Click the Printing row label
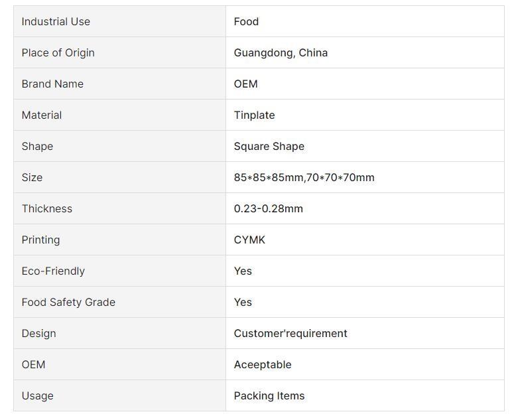Viewport: 512px width, 420px height. 41,240
